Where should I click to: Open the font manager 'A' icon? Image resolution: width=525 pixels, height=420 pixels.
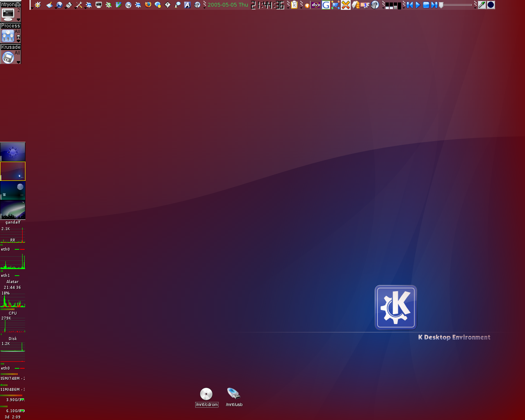[x=187, y=5]
